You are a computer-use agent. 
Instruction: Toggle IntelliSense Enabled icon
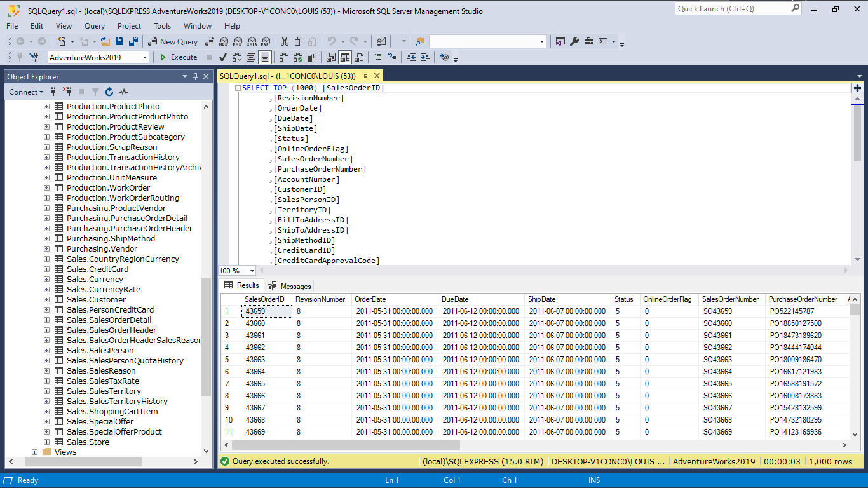265,57
